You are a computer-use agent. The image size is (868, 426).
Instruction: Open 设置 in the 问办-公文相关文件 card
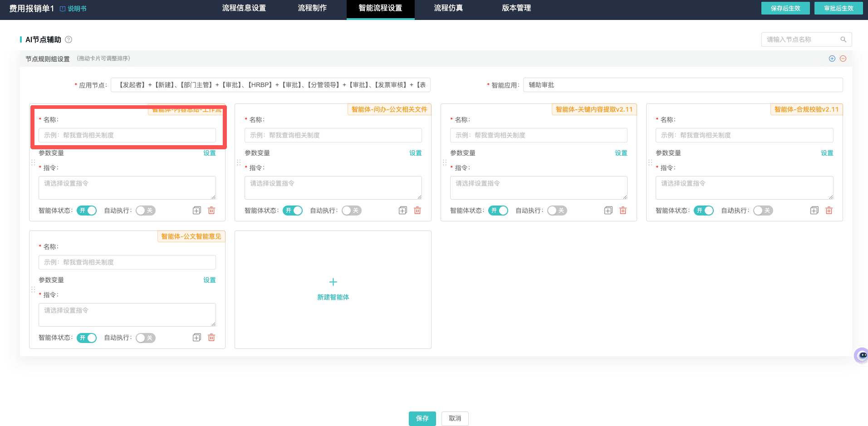[416, 153]
